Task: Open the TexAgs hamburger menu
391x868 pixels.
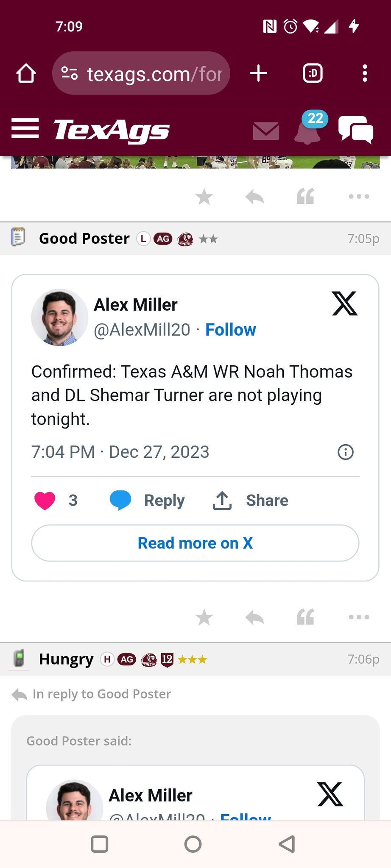Action: coord(25,128)
